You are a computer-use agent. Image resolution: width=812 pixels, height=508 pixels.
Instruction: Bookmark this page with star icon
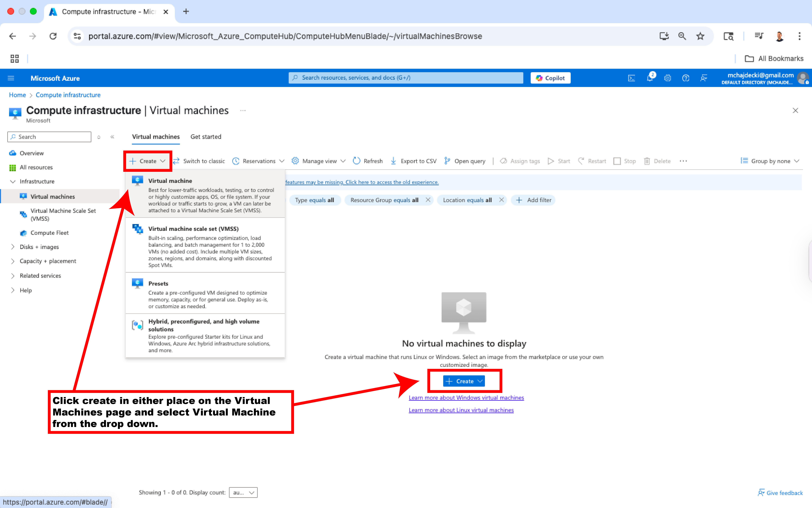click(700, 36)
